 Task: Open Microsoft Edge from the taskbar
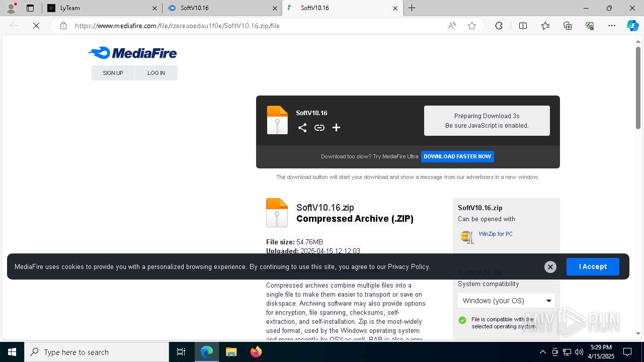pyautogui.click(x=207, y=352)
